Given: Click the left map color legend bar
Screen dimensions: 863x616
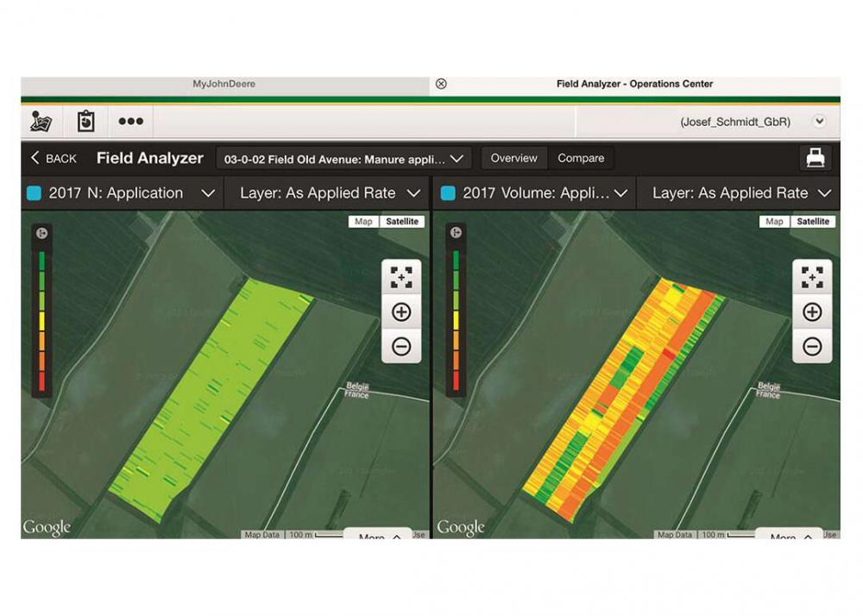Looking at the screenshot, I should (x=41, y=321).
